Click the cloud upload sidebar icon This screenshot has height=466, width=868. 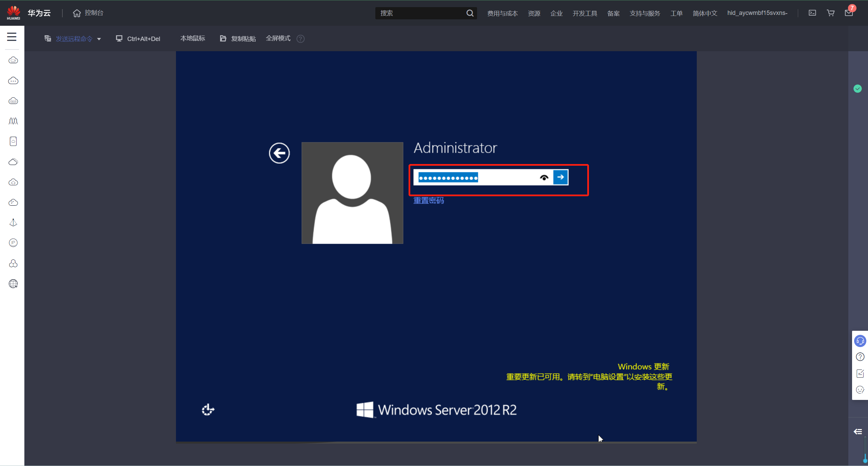coord(13,182)
